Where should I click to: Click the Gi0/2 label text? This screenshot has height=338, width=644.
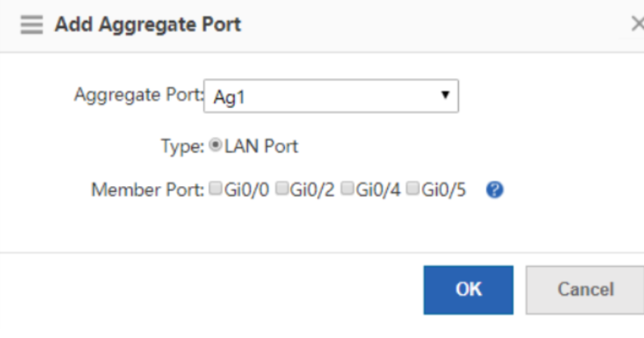[x=313, y=190]
